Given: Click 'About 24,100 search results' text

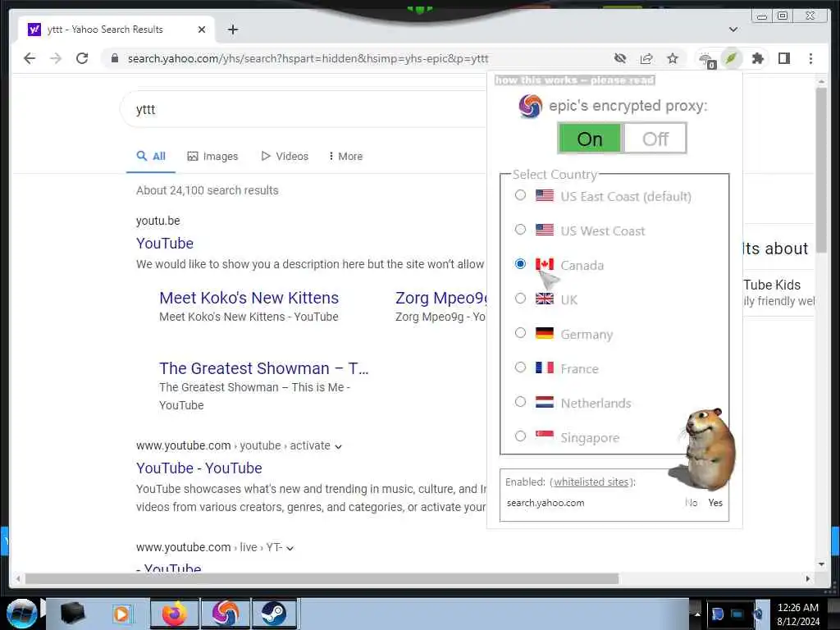Looking at the screenshot, I should 208,190.
